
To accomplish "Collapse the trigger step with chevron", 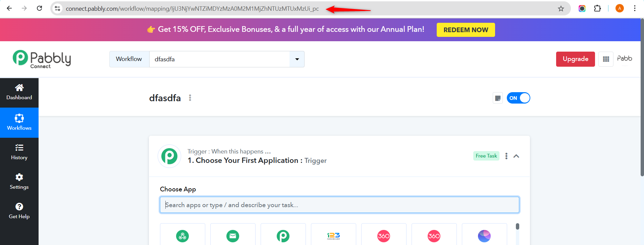I will click(x=516, y=156).
